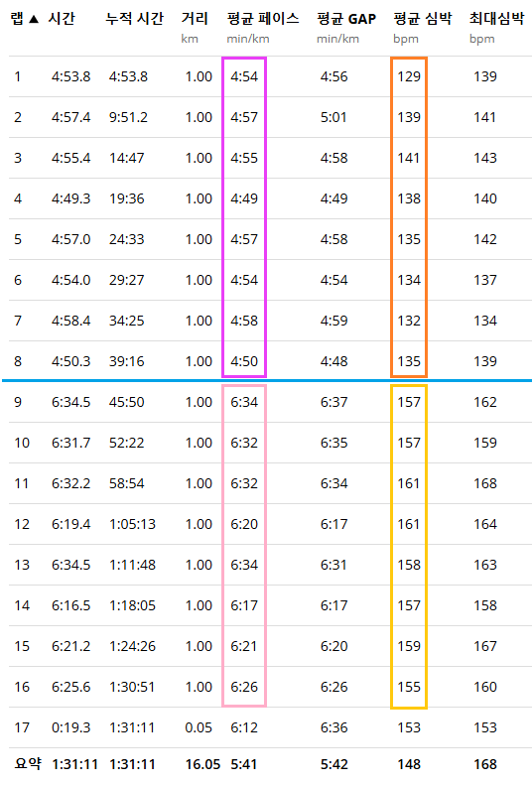Click cumulative time 45:50
532x785 pixels.
(127, 402)
